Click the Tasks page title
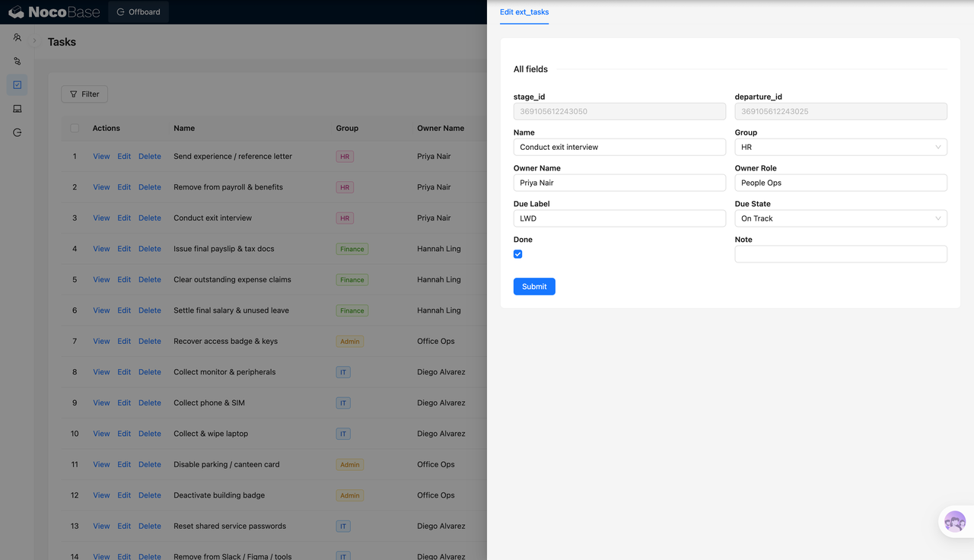Image resolution: width=974 pixels, height=560 pixels. 62,42
